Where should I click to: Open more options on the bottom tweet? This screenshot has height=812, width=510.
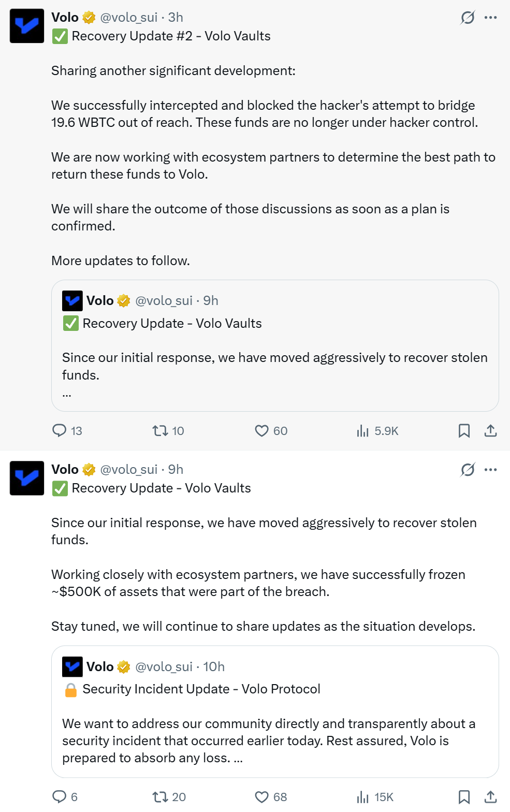(x=490, y=470)
